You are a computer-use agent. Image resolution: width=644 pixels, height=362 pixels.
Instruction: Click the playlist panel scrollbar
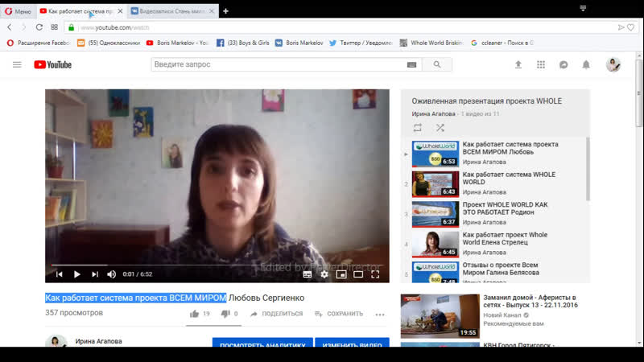click(x=588, y=168)
